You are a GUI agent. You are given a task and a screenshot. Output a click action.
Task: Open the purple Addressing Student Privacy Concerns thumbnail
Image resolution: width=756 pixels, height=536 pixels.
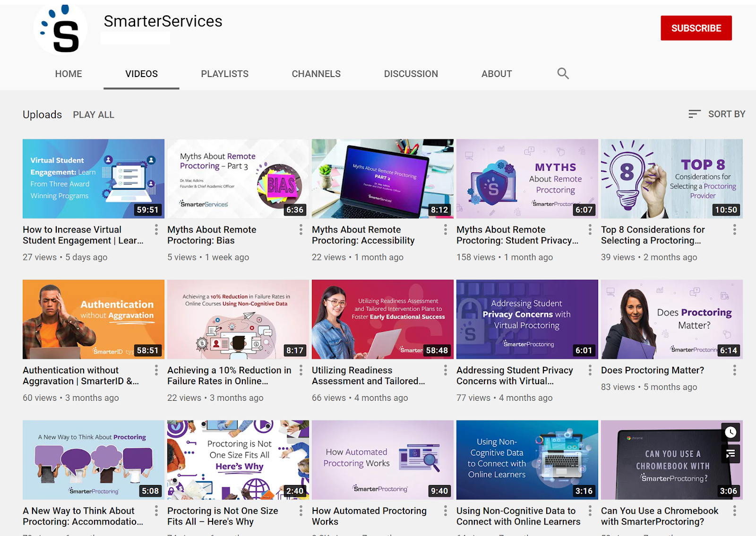click(x=527, y=320)
